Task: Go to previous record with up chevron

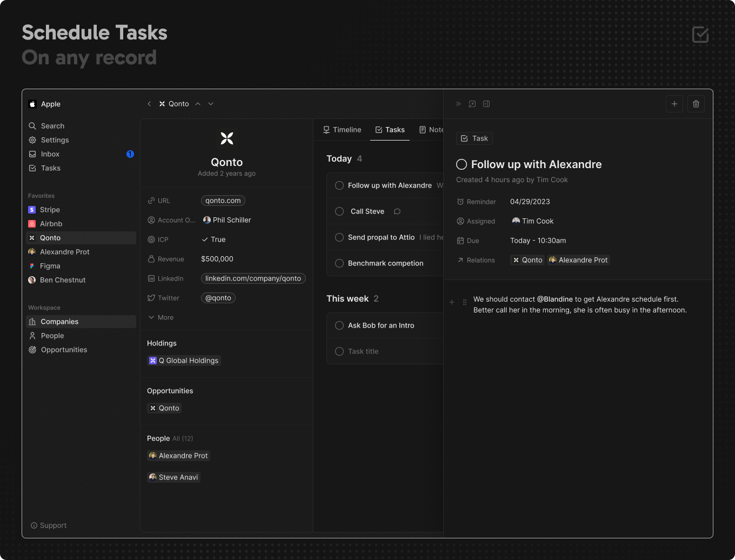Action: [x=198, y=104]
